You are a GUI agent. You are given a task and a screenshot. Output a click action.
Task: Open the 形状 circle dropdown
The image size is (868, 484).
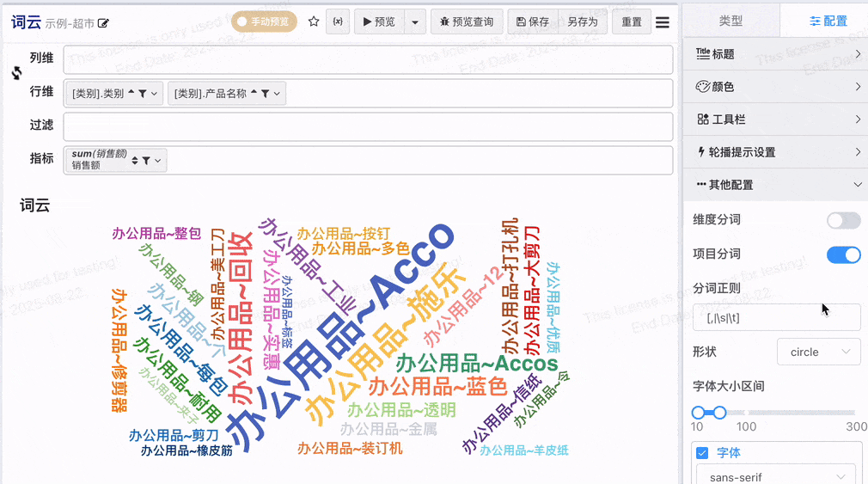point(819,352)
